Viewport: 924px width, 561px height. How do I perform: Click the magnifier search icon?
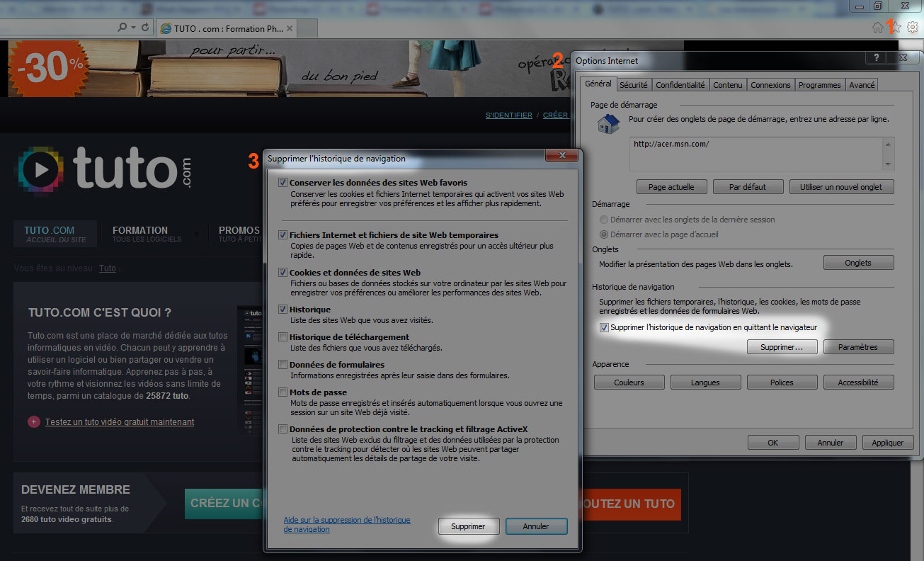[x=122, y=28]
